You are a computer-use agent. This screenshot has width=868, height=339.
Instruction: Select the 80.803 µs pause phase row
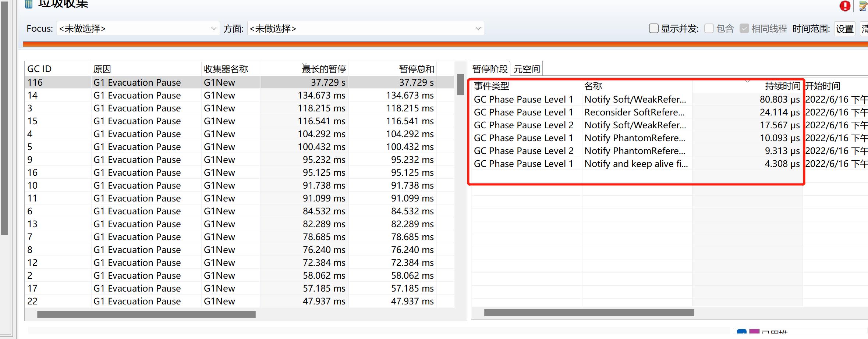pos(670,99)
